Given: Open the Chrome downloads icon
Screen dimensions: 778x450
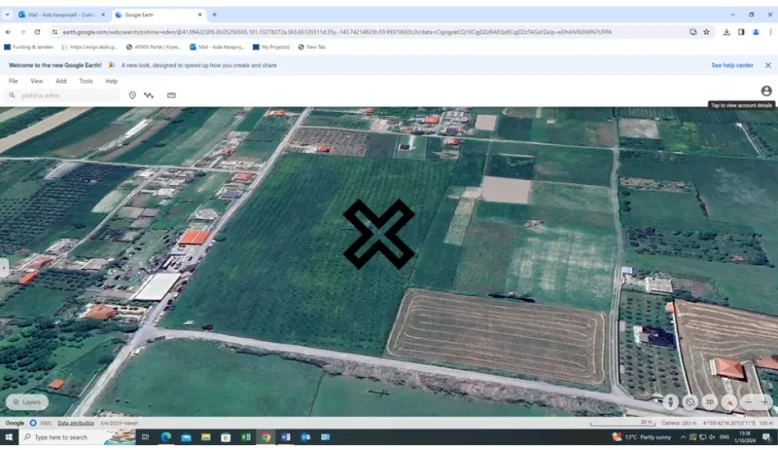Looking at the screenshot, I should click(x=726, y=32).
